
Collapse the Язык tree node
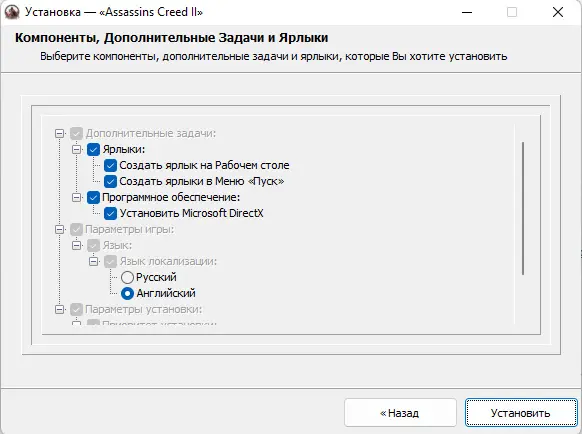(x=76, y=245)
